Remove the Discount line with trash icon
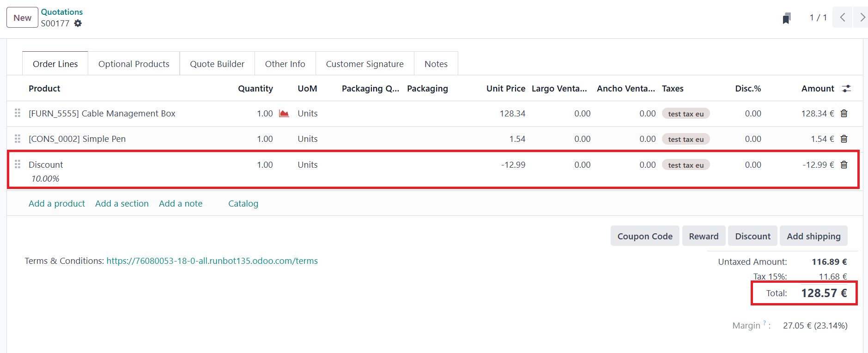 click(x=844, y=165)
